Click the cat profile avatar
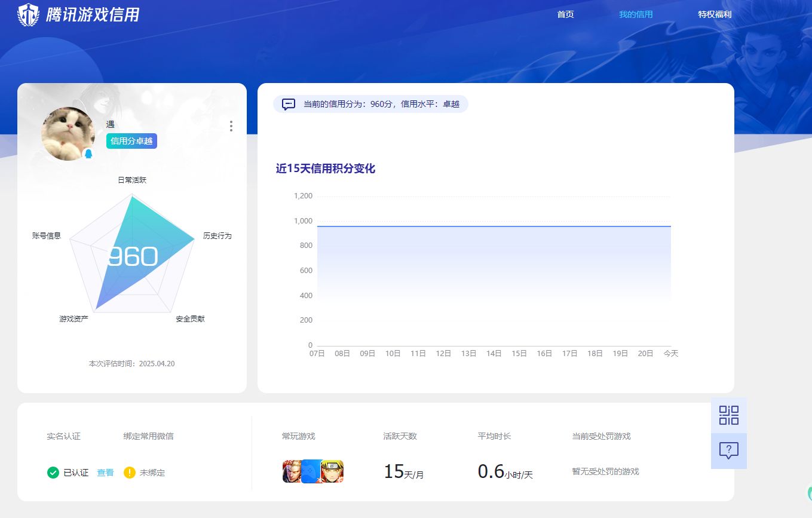Image resolution: width=812 pixels, height=518 pixels. pos(68,134)
